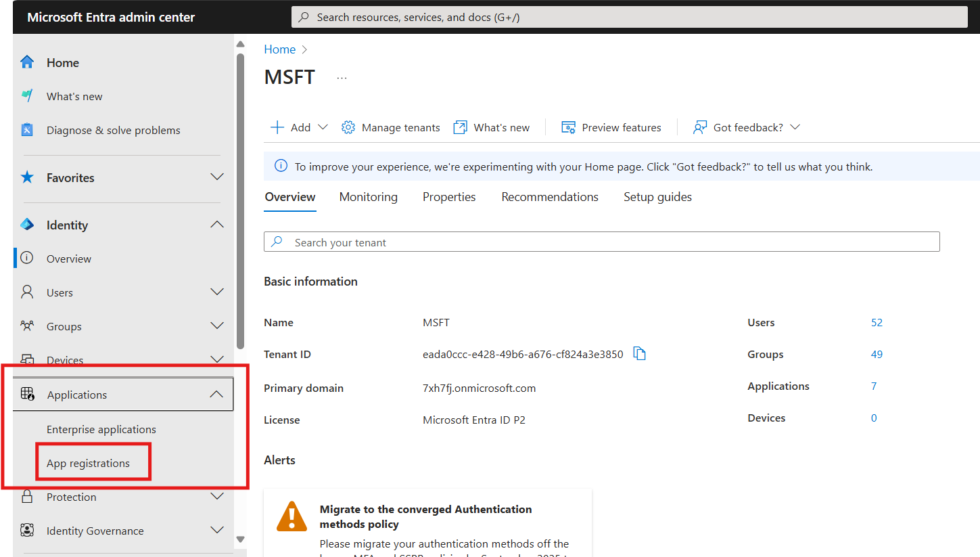Expand the Favorites section
The image size is (980, 557).
tap(217, 177)
